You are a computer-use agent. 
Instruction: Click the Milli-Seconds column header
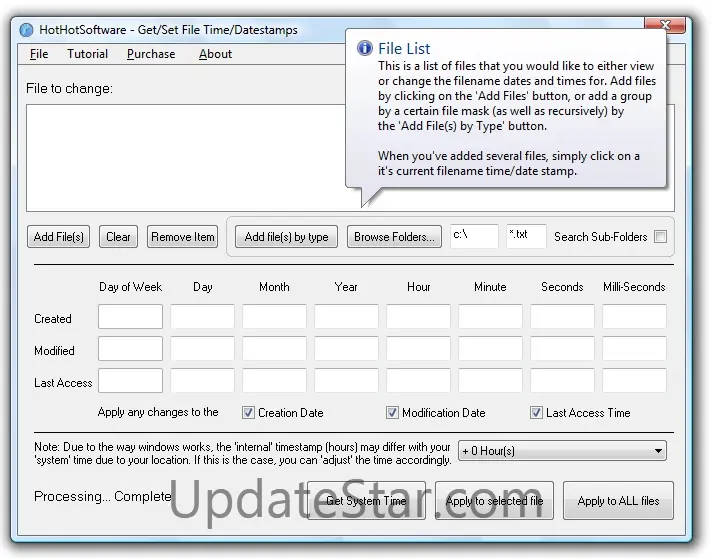point(634,287)
